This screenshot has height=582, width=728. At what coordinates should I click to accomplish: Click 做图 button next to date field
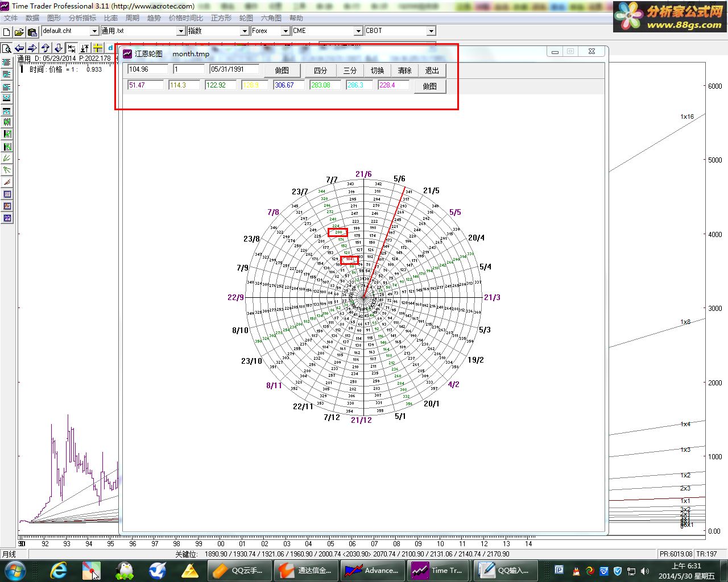[282, 70]
